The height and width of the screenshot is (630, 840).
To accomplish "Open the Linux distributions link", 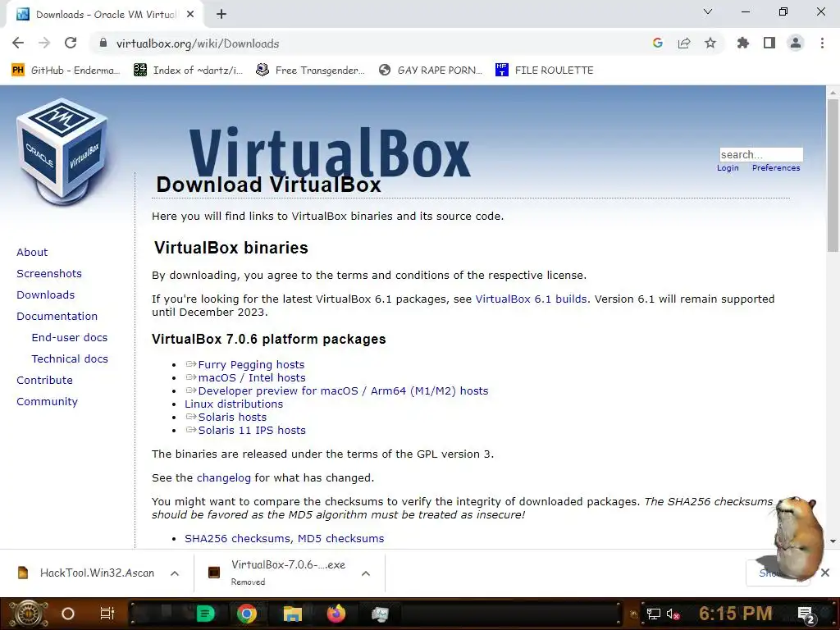I will (234, 404).
